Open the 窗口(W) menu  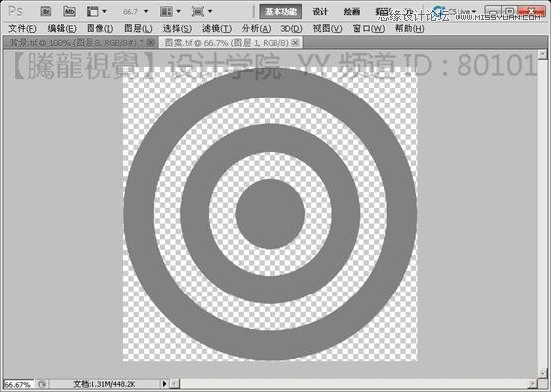pyautogui.click(x=369, y=28)
